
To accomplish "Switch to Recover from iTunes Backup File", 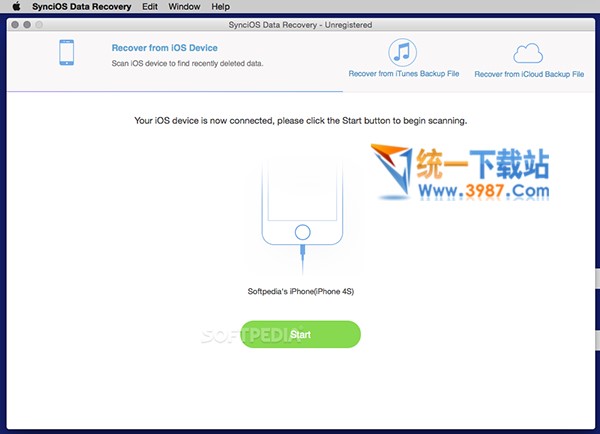I will [x=404, y=73].
